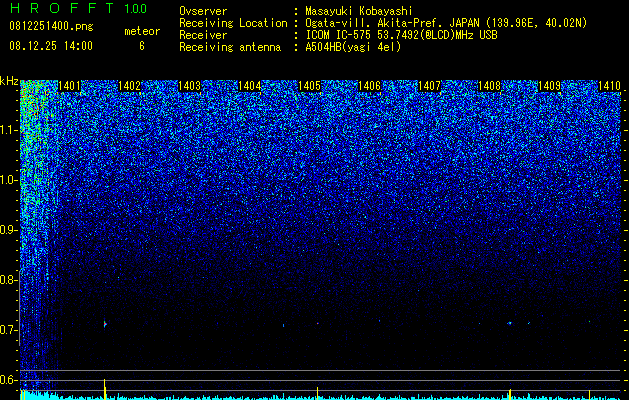
Task: Select the 1405 time marker label
Action: coord(310,85)
